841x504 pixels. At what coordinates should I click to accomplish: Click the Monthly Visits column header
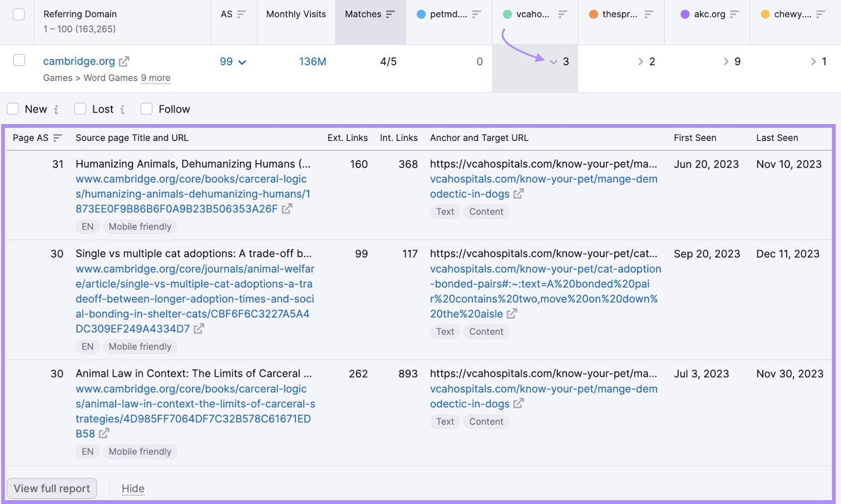pos(295,14)
